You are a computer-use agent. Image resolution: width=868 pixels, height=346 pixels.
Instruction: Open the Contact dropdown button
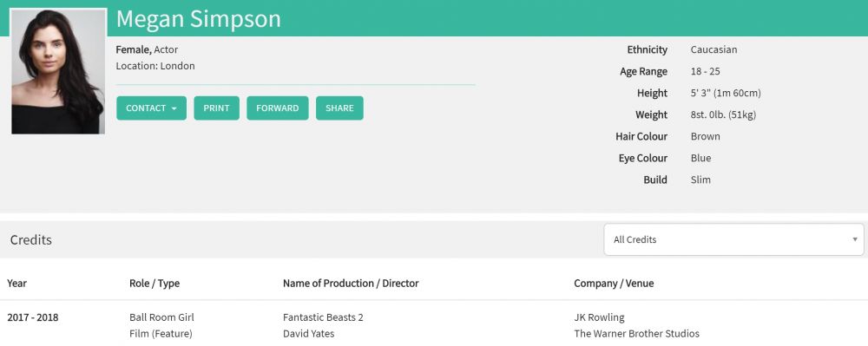(x=151, y=108)
